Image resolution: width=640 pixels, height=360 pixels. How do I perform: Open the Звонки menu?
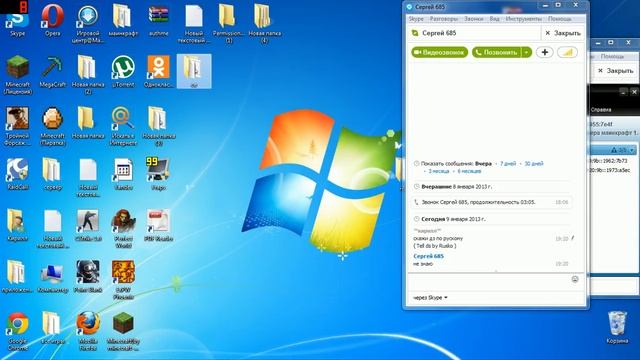[x=473, y=19]
